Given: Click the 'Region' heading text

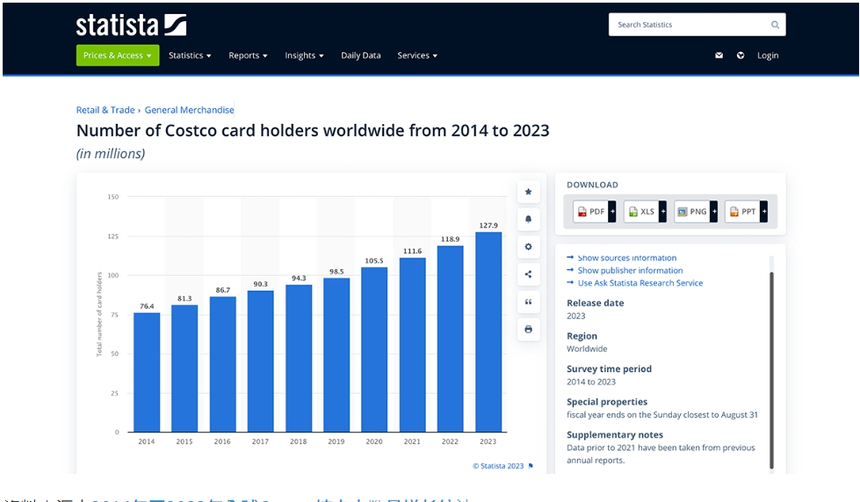Looking at the screenshot, I should point(582,336).
